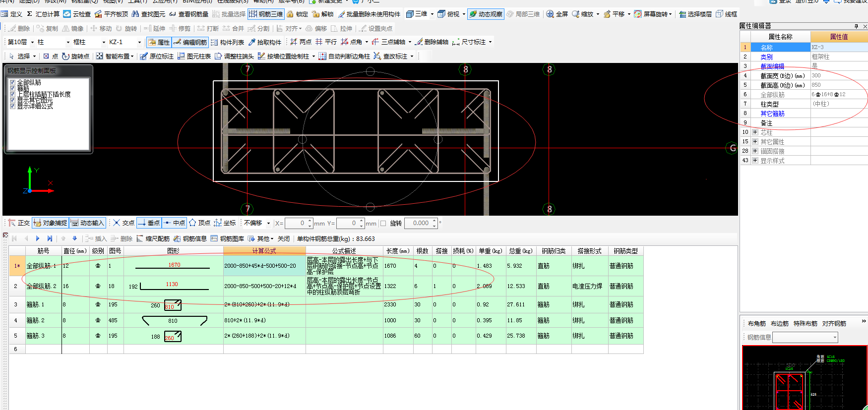Screen dimensions: 868x410
Task: Click 调整柱端头 tool
Action: pos(234,56)
